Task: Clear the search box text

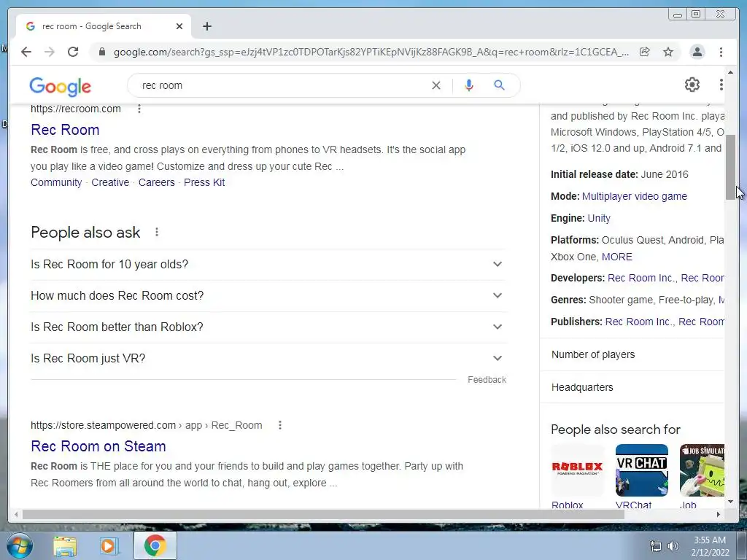Action: 436,85
